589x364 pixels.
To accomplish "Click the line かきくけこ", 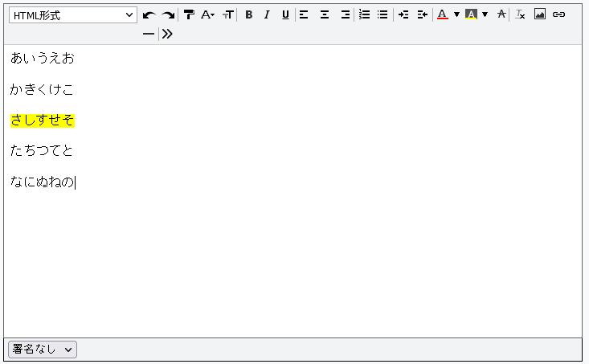I will pos(42,89).
